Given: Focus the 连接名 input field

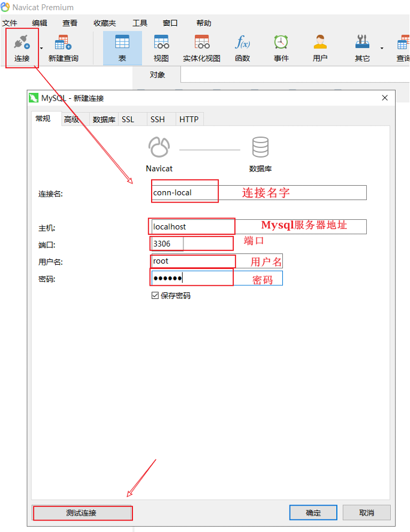Looking at the screenshot, I should (259, 193).
